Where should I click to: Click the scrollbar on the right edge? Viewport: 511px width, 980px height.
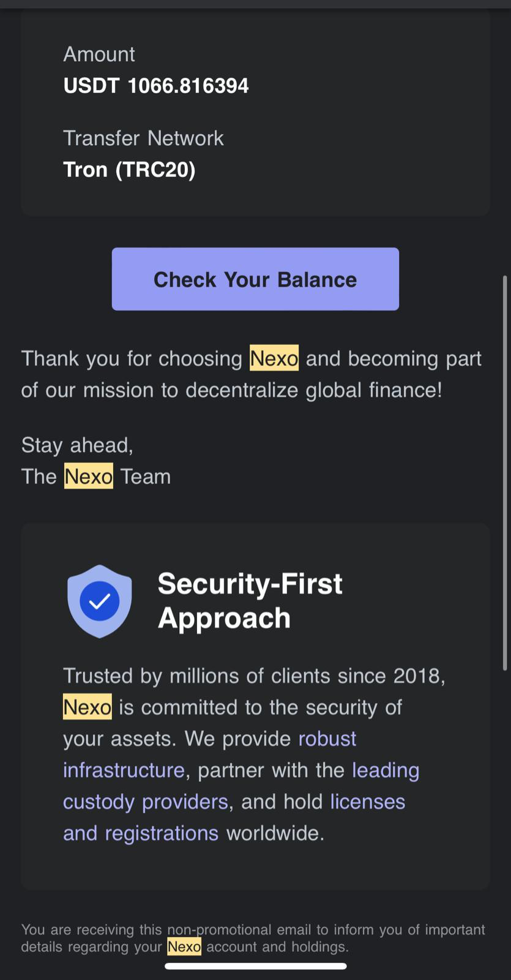click(x=505, y=472)
